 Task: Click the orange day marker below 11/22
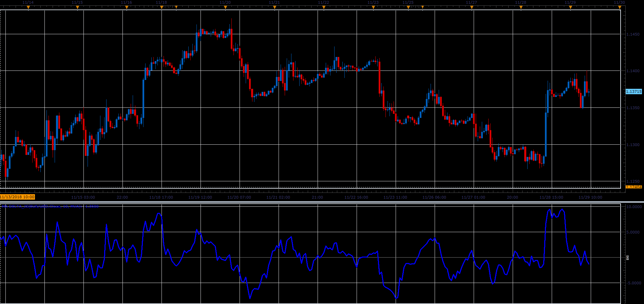(x=324, y=7)
